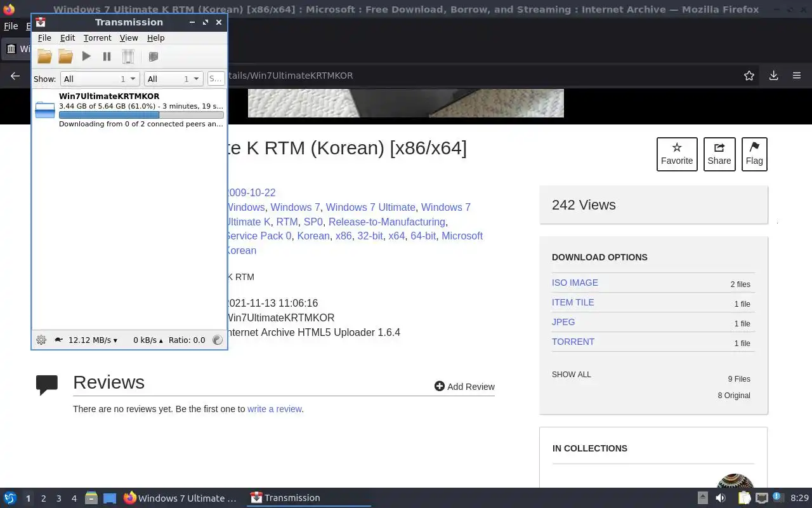Click the item preview image thumbnail
Viewport: 812px width, 508px height.
pyautogui.click(x=406, y=103)
